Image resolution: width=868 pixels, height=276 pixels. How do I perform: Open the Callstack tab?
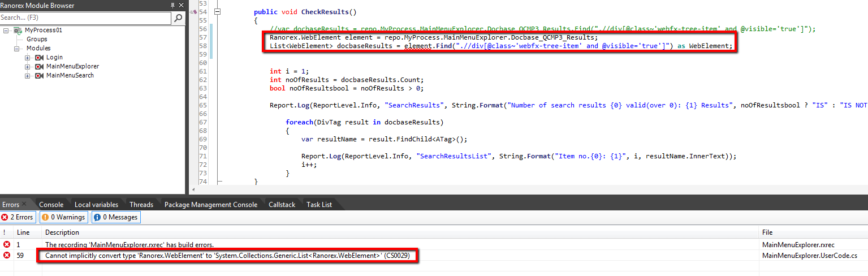[x=282, y=205]
